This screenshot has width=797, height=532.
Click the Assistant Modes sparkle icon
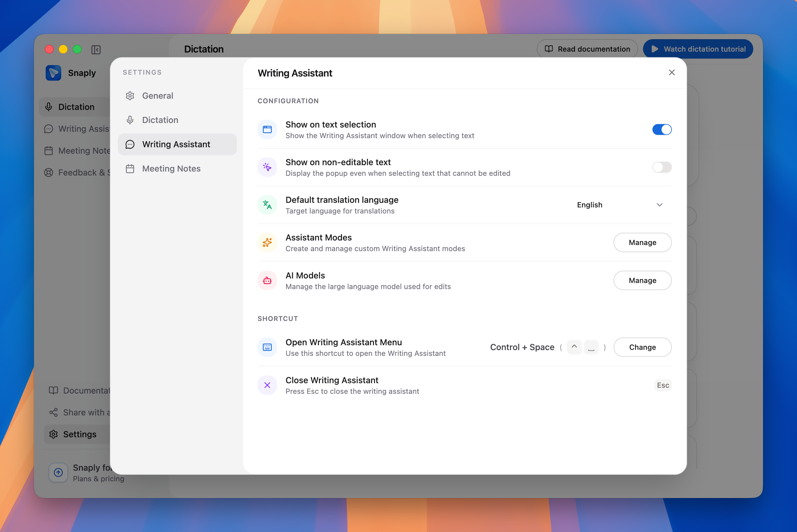267,243
